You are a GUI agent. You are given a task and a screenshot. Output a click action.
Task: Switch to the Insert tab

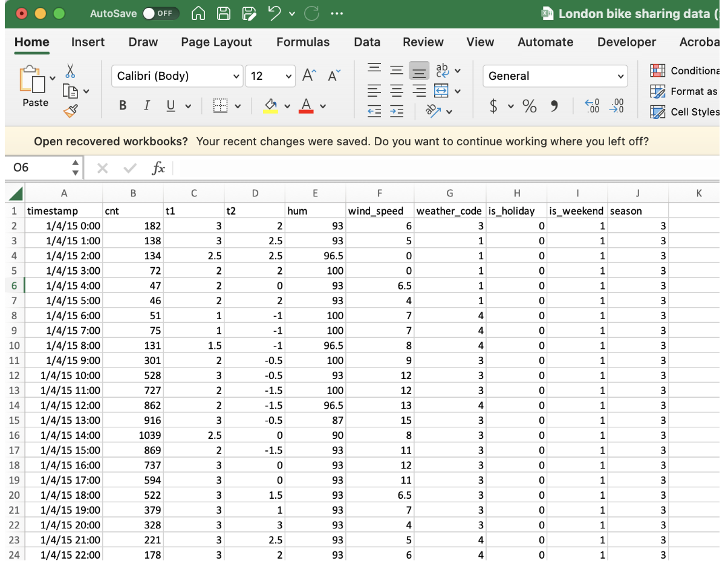click(88, 42)
